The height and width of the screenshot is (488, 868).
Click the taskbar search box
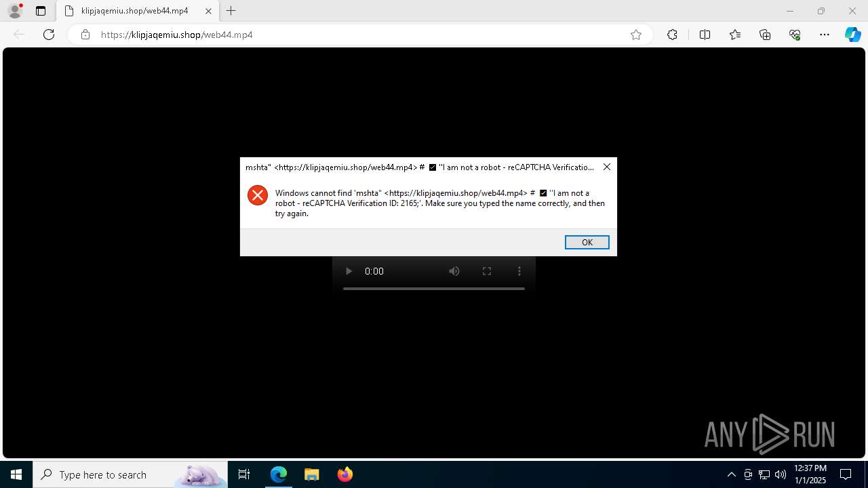click(130, 474)
